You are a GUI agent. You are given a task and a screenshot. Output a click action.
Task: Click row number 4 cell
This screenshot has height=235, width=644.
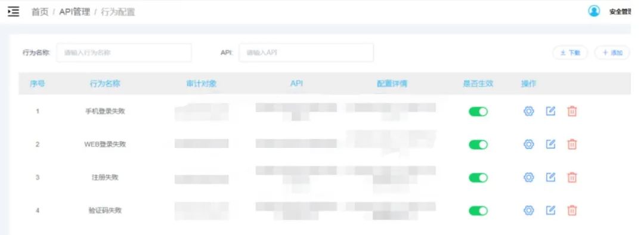pyautogui.click(x=38, y=211)
